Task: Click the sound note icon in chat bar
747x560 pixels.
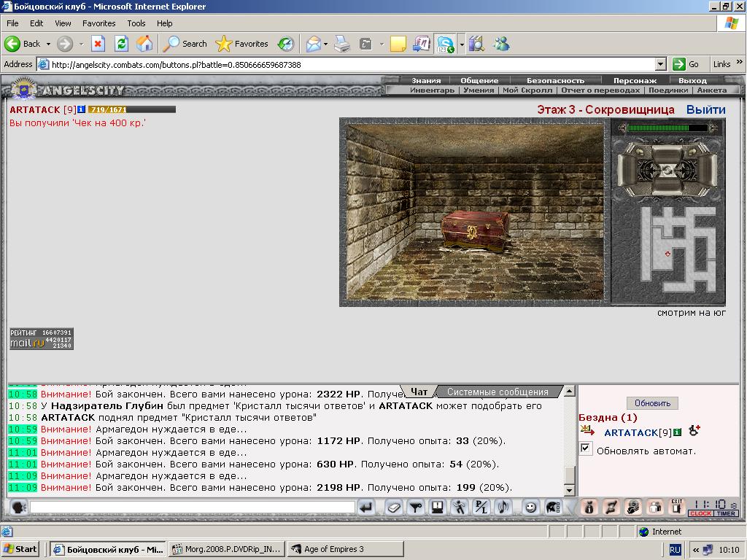Action: pyautogui.click(x=503, y=507)
